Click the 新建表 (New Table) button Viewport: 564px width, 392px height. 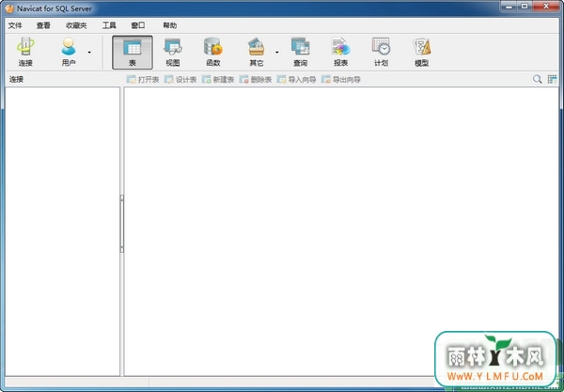tap(218, 80)
